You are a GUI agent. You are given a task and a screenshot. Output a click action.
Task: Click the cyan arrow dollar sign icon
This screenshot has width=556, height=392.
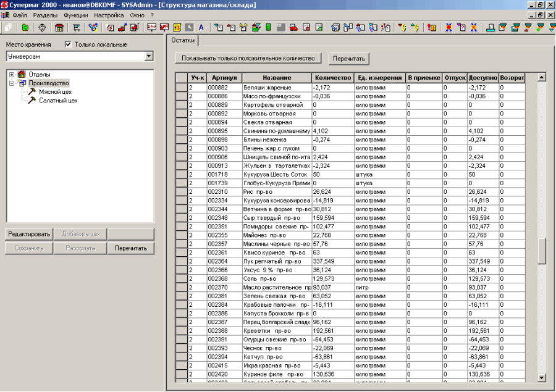415,28
